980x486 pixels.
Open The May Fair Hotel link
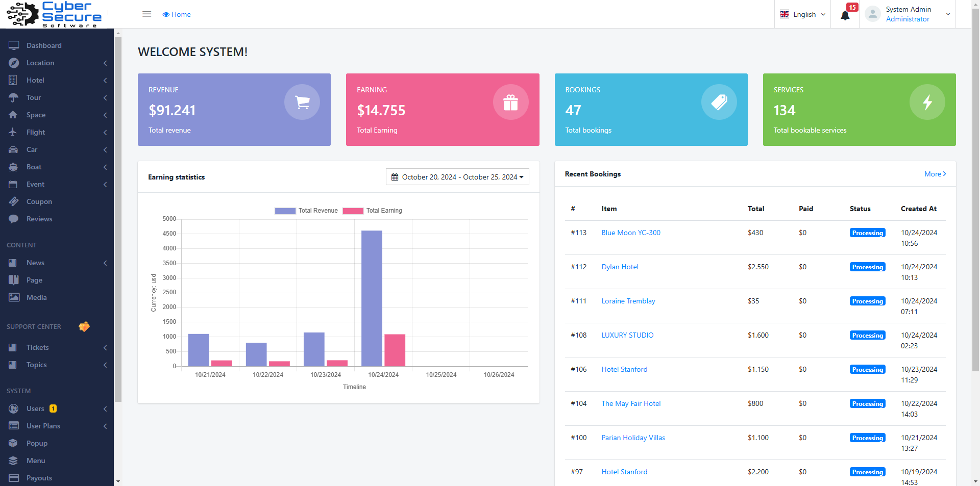pyautogui.click(x=631, y=403)
